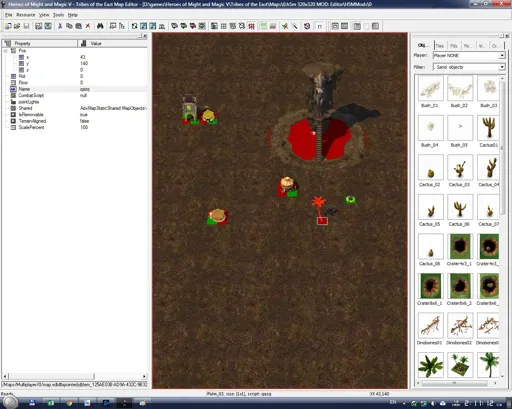Click the green arrow toolbar icon
This screenshot has height=409, width=512.
pyautogui.click(x=285, y=26)
